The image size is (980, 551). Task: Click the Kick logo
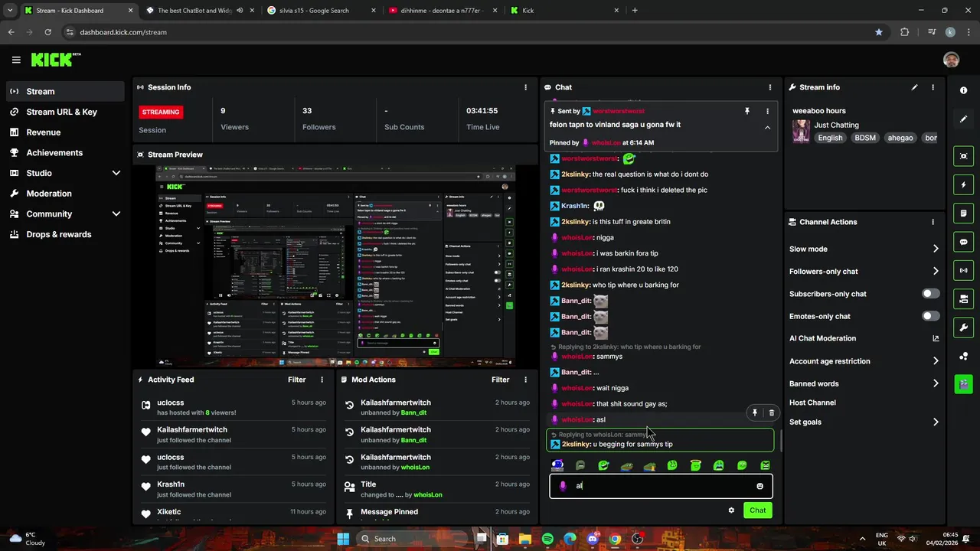click(56, 60)
